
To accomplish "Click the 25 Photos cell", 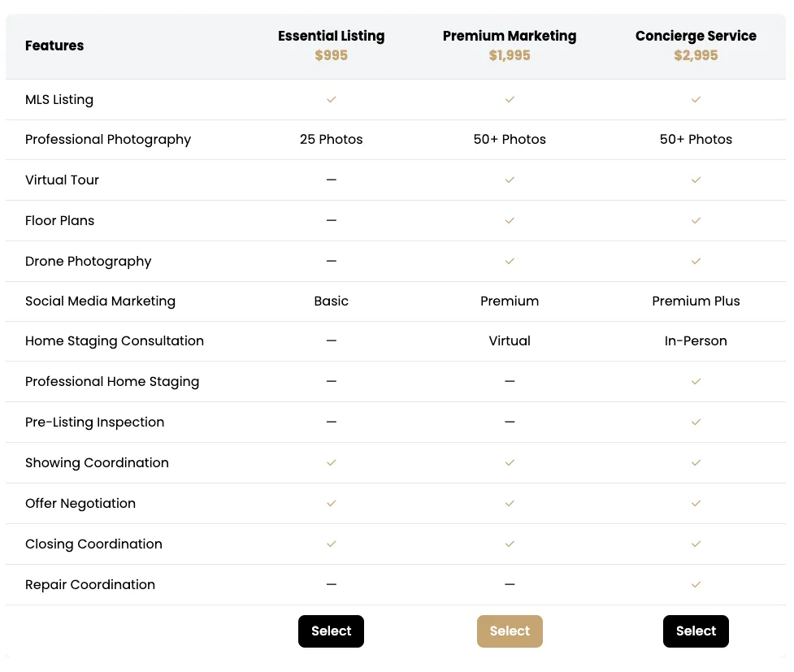I will pos(331,139).
